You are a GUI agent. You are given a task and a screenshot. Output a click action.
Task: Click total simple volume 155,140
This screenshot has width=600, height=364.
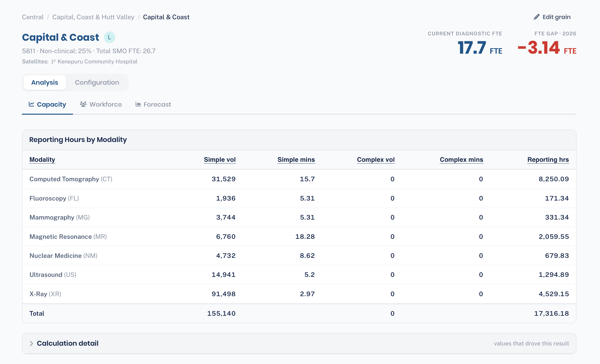click(x=221, y=313)
